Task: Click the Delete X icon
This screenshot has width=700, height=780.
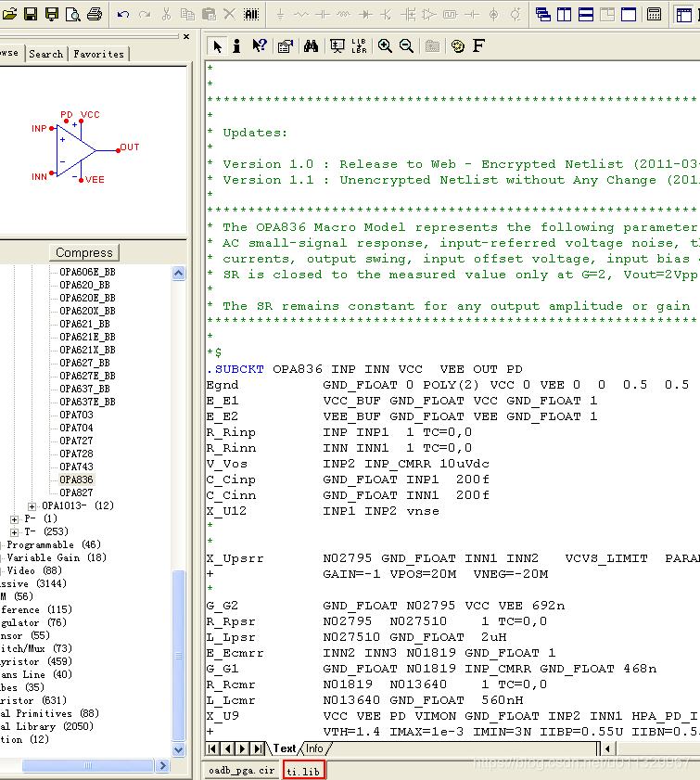Action: tap(229, 14)
